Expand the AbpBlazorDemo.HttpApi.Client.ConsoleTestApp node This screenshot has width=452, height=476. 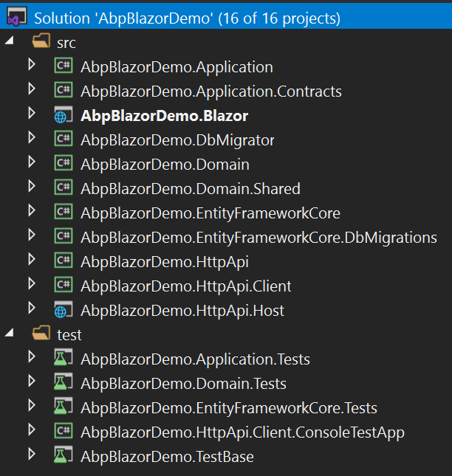[x=31, y=431]
